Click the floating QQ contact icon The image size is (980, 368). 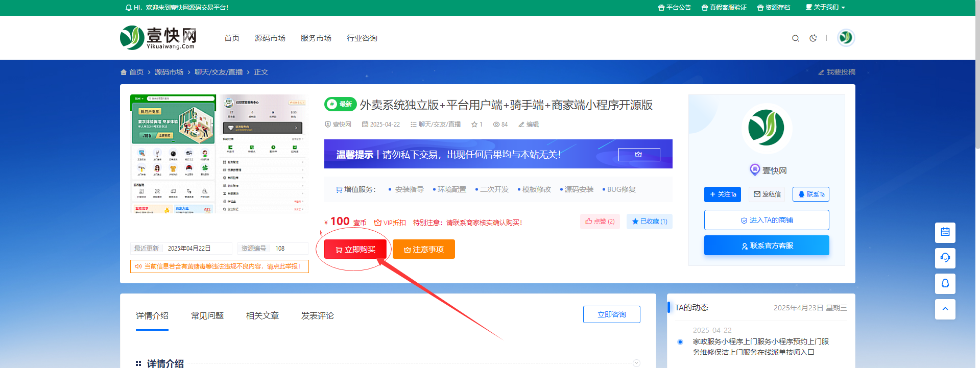tap(945, 283)
